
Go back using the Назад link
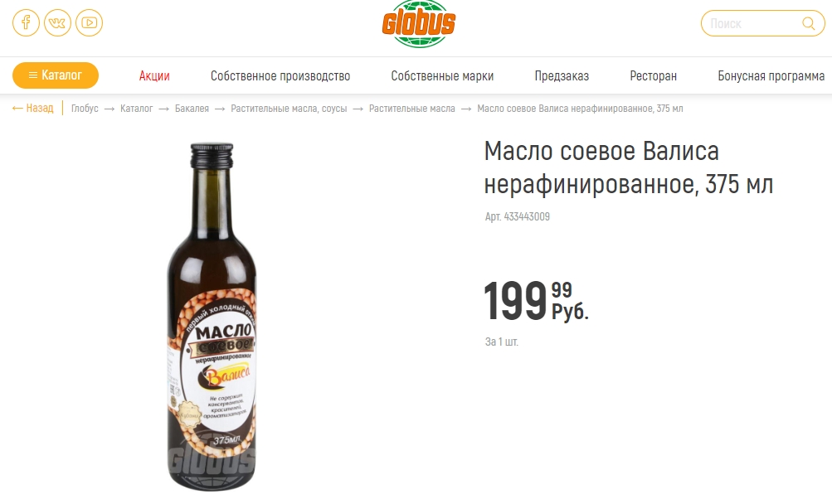point(33,109)
